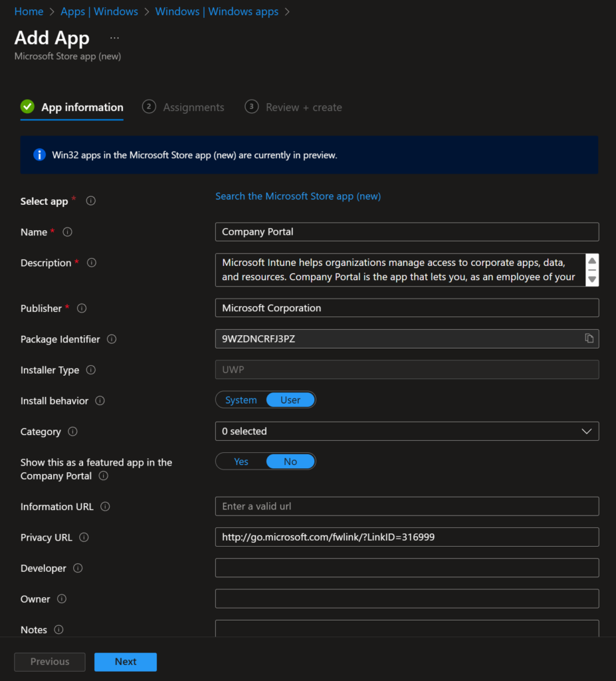The image size is (616, 681).
Task: Click the Developer input field
Action: tap(407, 568)
